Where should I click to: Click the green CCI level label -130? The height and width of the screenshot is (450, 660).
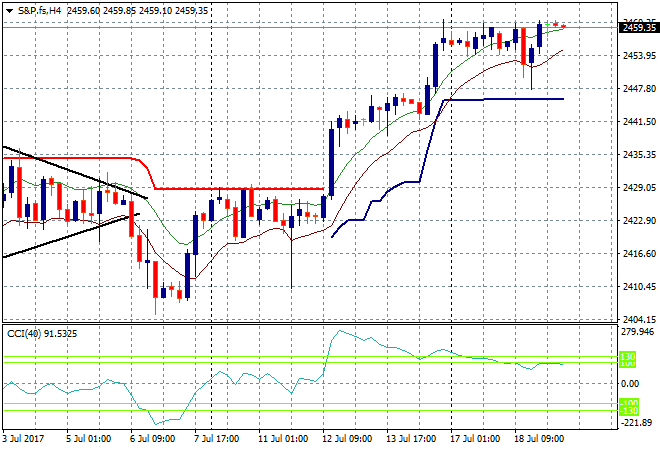tap(628, 410)
